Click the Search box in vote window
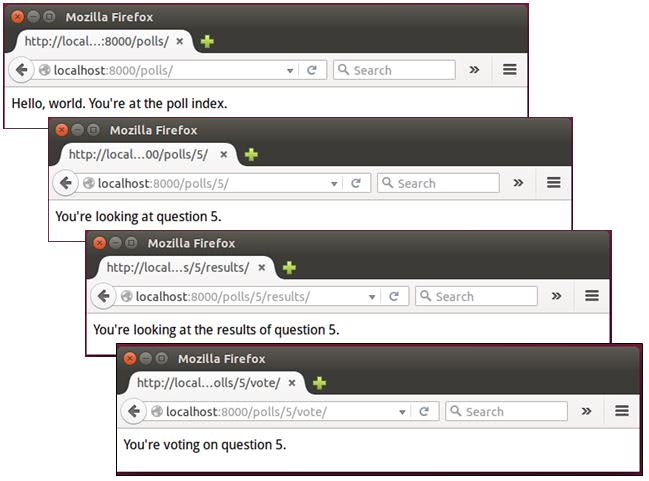 (506, 411)
